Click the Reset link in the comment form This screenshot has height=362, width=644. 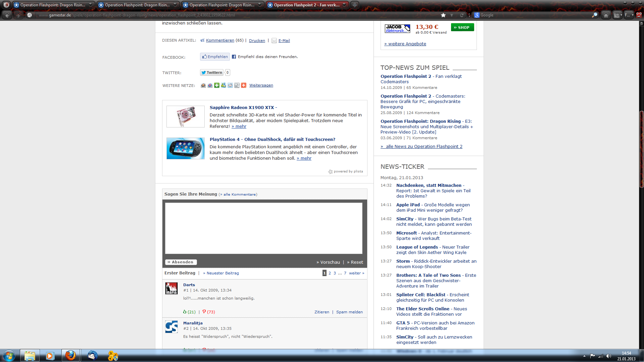[355, 262]
